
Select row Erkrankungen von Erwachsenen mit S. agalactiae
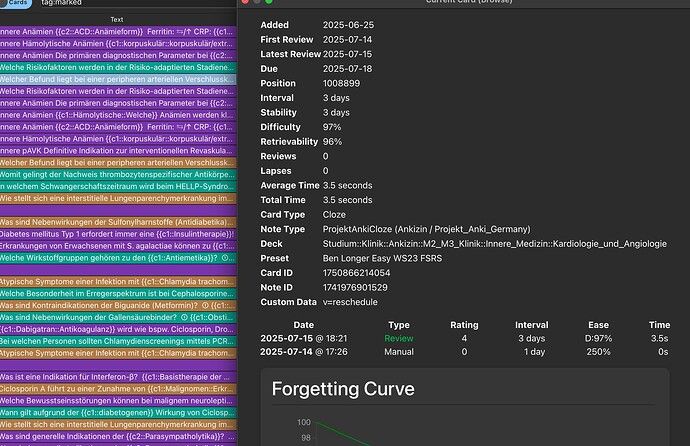coord(118,245)
